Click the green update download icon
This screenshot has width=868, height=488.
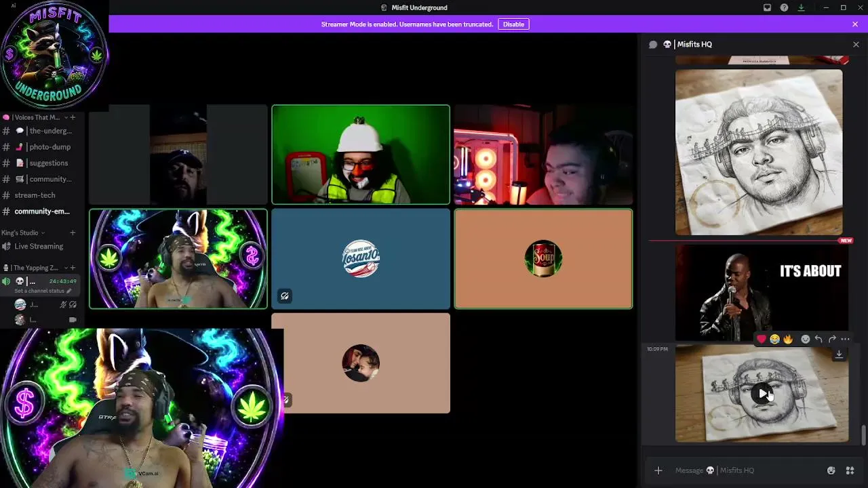point(801,7)
